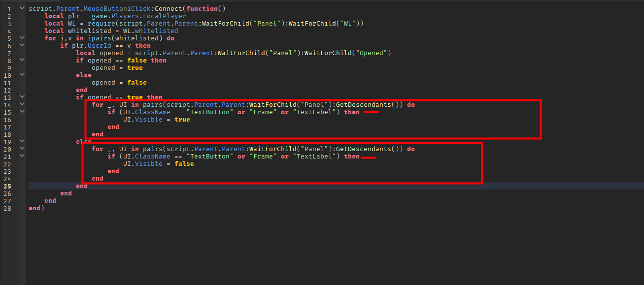644x285 pixels.
Task: Click the true keyword on line 9
Action: (x=135, y=67)
